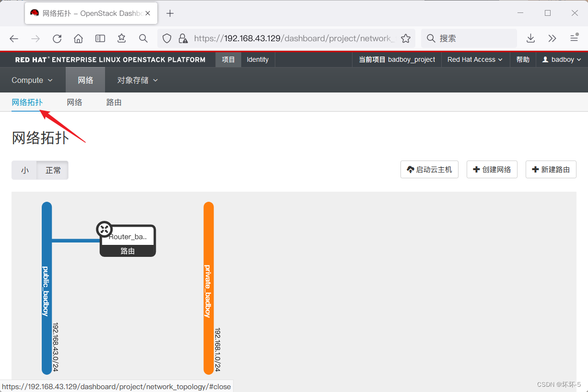Reload the OpenStack dashboard page

click(x=57, y=39)
